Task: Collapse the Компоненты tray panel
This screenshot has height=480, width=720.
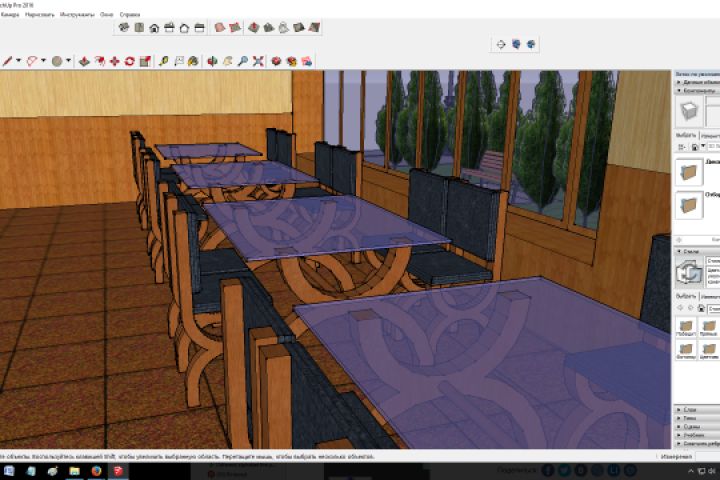Action: point(697,90)
